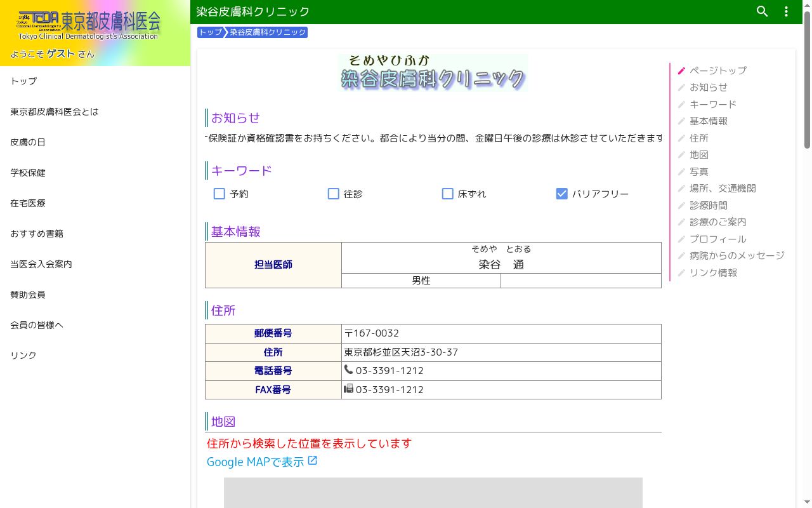Toggle the 往診 checkbox

click(334, 194)
